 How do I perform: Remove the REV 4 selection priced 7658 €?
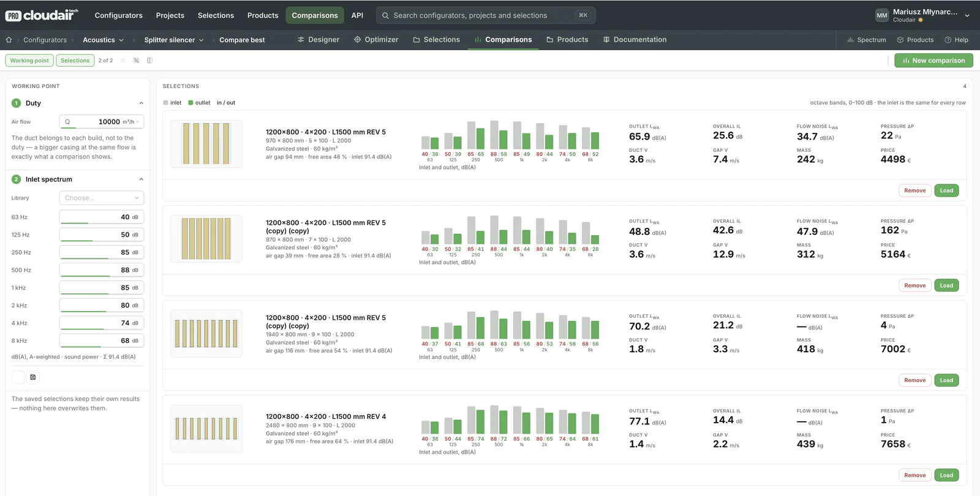(915, 475)
